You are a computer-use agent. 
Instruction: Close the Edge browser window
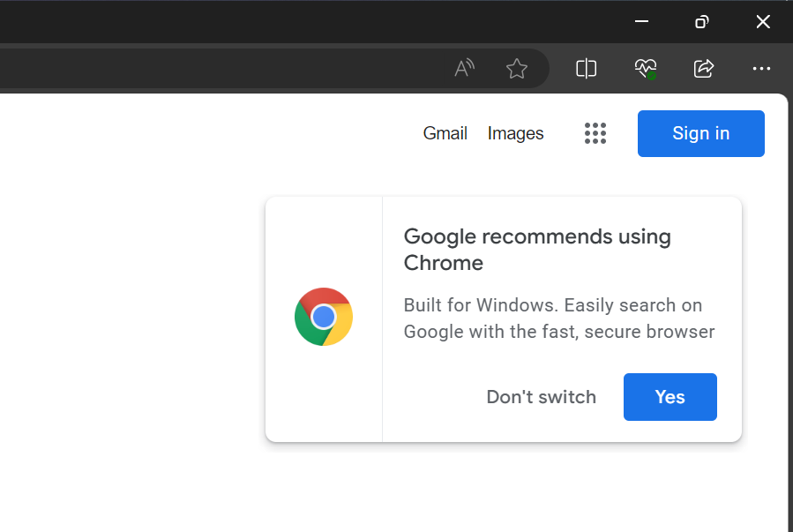click(x=762, y=21)
